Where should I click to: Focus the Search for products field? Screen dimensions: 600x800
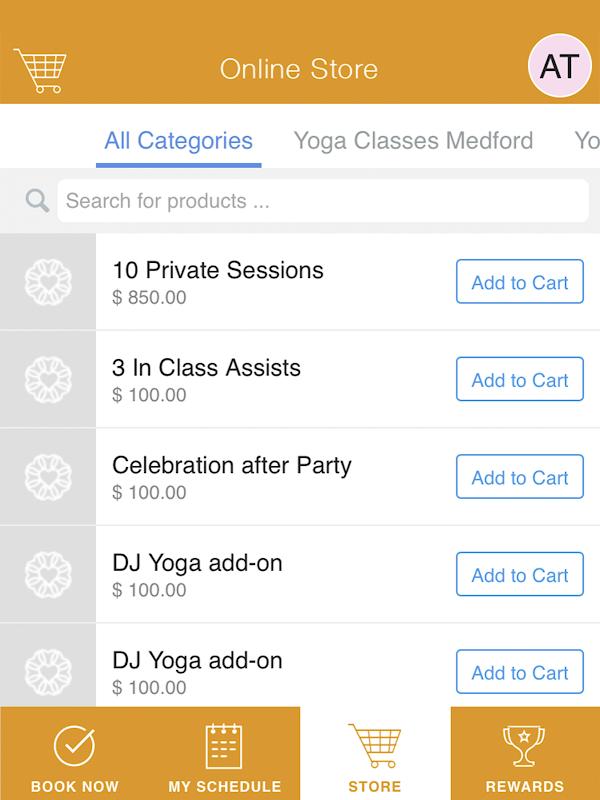322,201
